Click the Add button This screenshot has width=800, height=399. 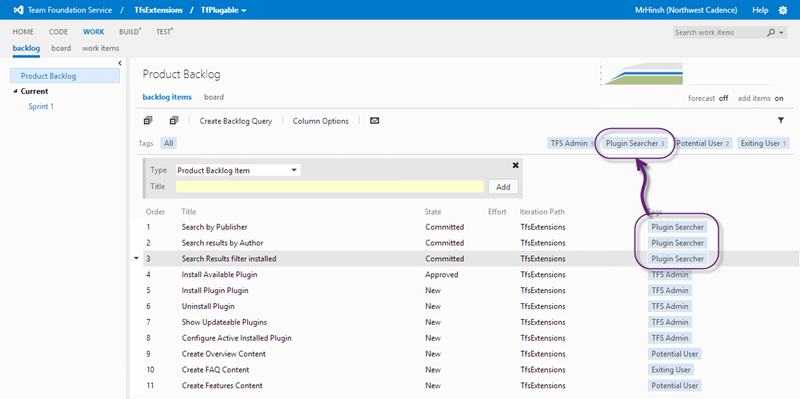[x=503, y=187]
